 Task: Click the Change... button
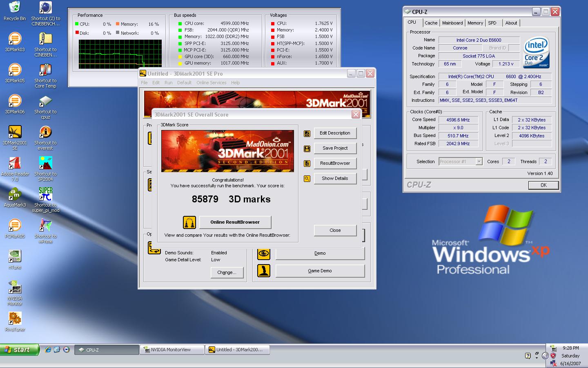[227, 273]
